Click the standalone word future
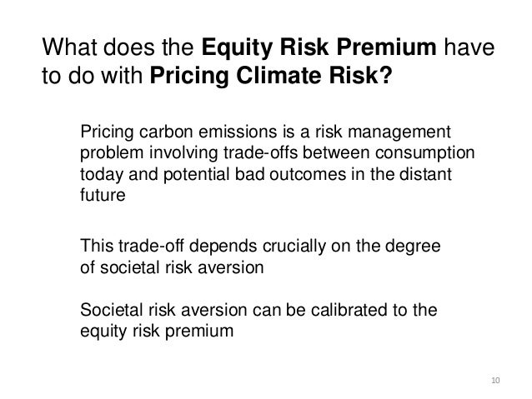The width and height of the screenshot is (532, 399). (x=103, y=195)
